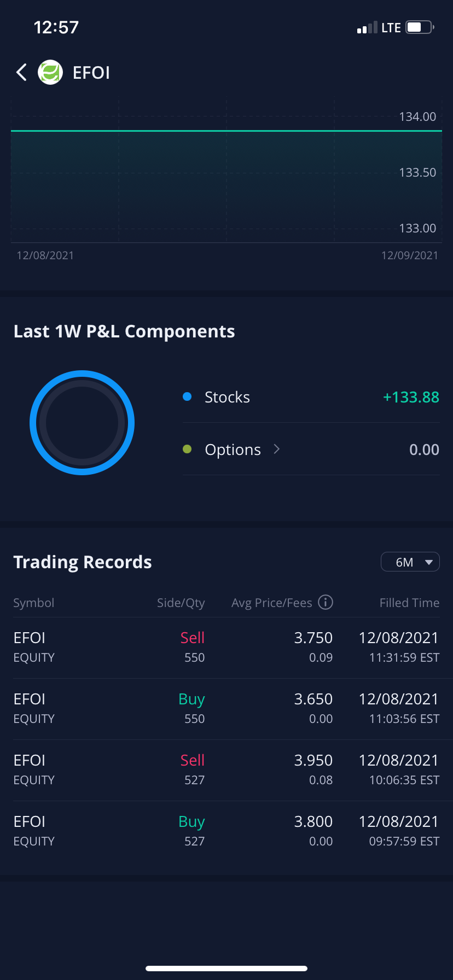
Task: Open the Options P&L row
Action: (x=311, y=450)
